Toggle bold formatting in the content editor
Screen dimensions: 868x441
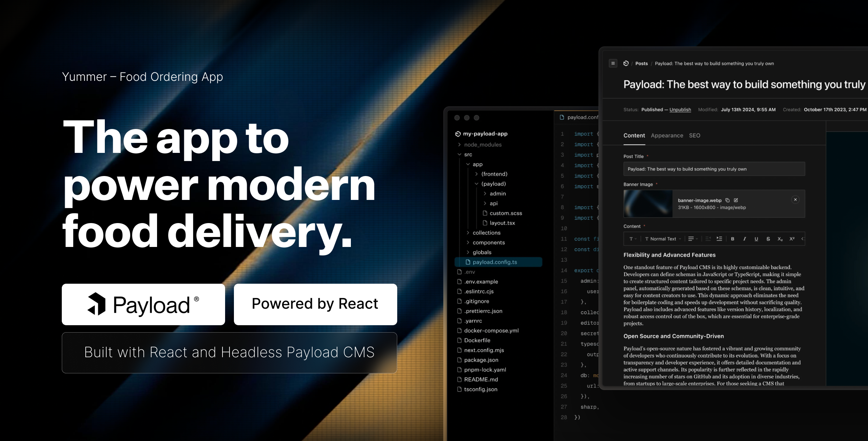pos(733,239)
